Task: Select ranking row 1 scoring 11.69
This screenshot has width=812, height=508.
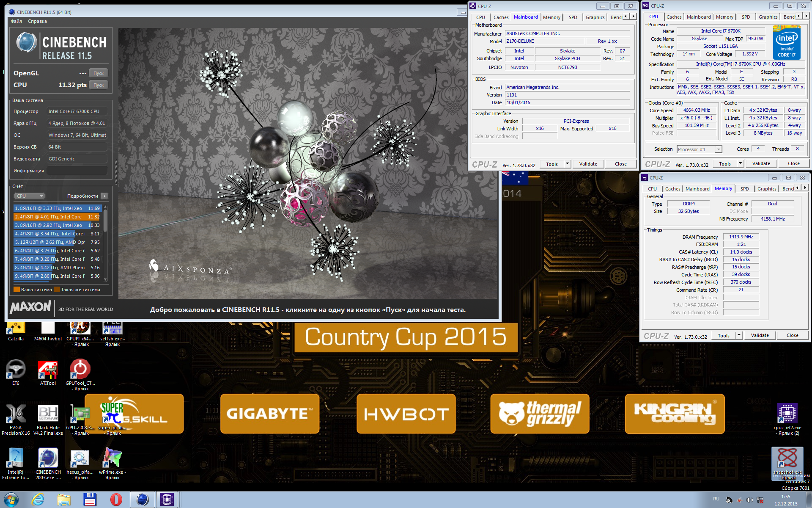Action: click(x=58, y=208)
